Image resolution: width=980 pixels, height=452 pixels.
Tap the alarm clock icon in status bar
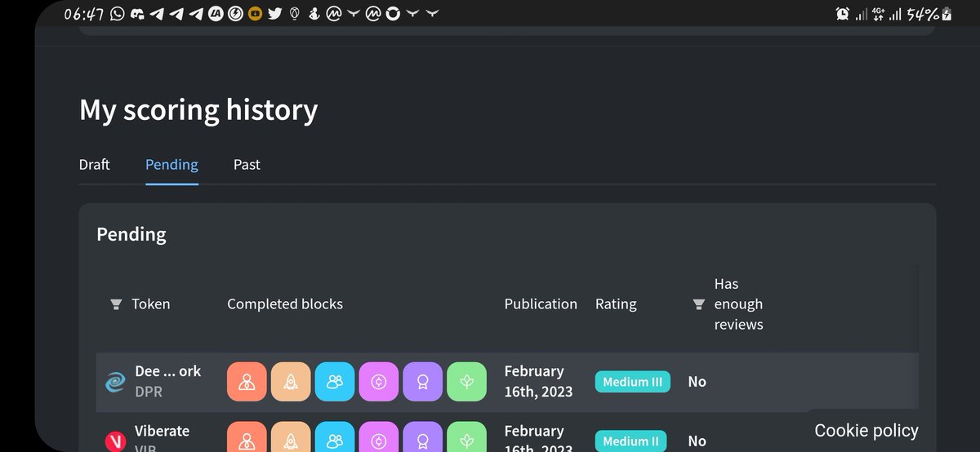[x=843, y=14]
